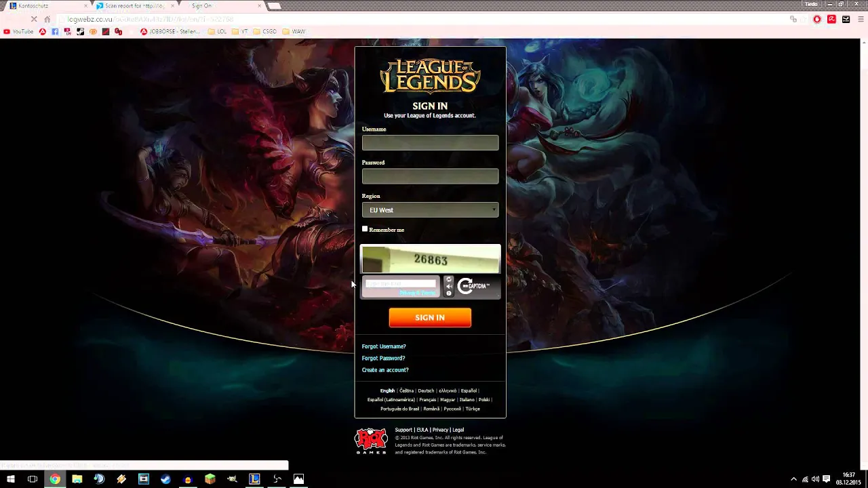Open the Facebook bookmark icon
The height and width of the screenshot is (488, 868).
pos(55,31)
